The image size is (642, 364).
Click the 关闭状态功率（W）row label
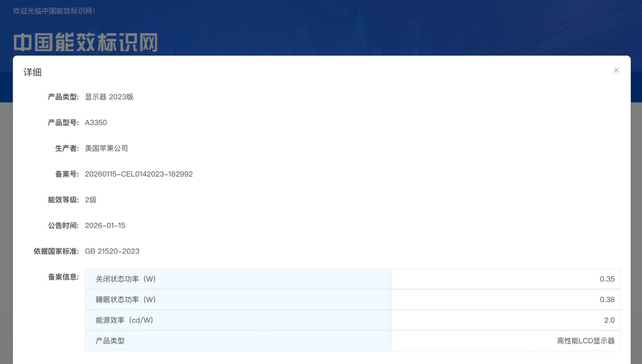point(126,279)
